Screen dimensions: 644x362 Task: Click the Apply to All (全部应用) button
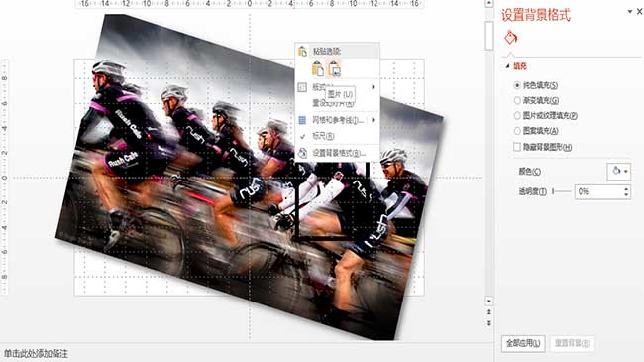(x=523, y=343)
